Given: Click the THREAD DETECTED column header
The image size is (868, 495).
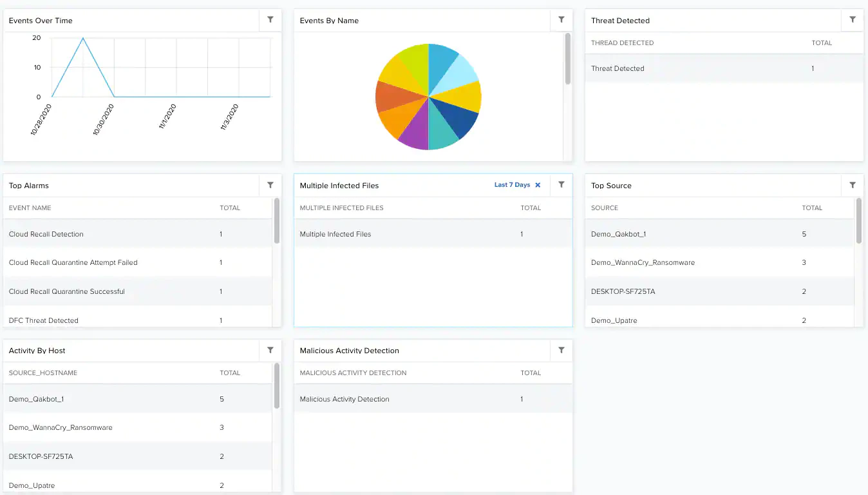Looking at the screenshot, I should pyautogui.click(x=623, y=43).
